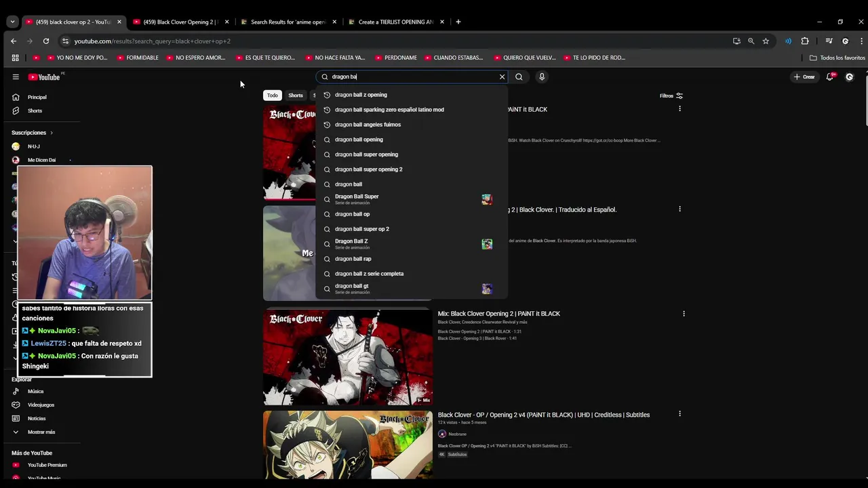Open the notifications bell
This screenshot has height=488, width=868.
tap(830, 77)
